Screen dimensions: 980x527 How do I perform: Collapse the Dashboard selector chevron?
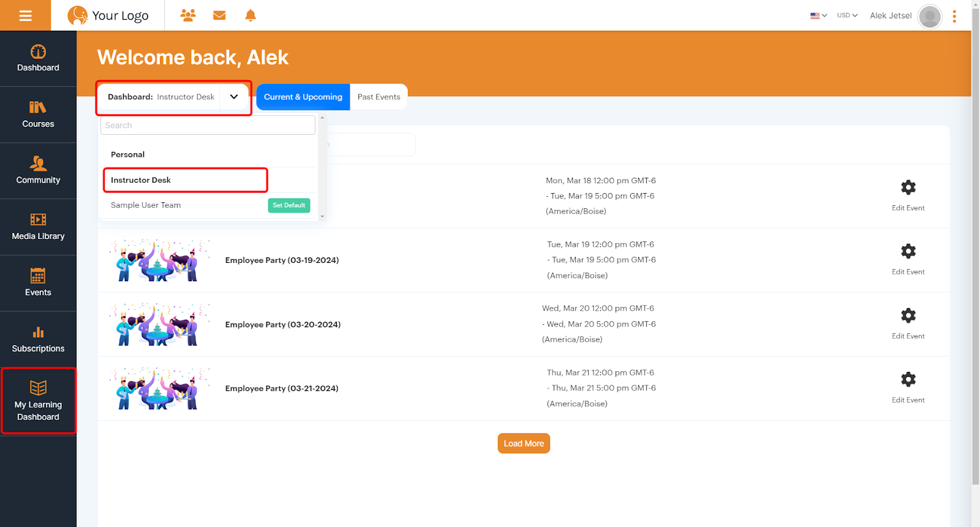tap(234, 97)
